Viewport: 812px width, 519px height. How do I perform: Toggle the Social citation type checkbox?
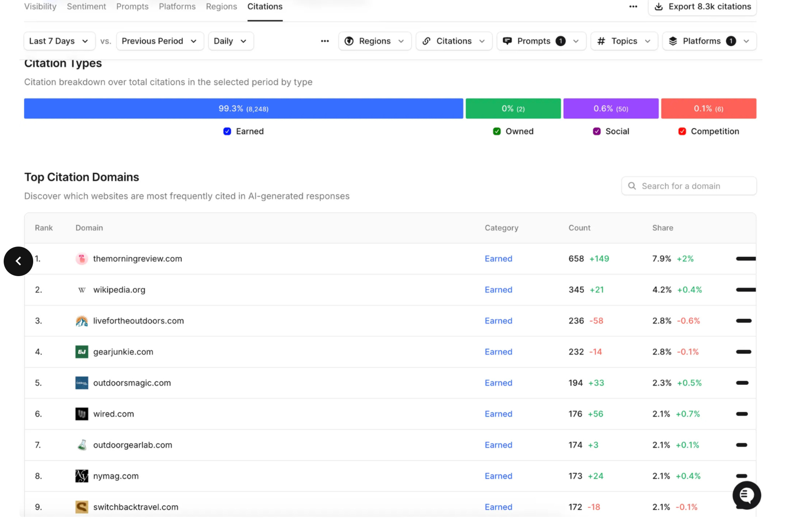tap(596, 132)
